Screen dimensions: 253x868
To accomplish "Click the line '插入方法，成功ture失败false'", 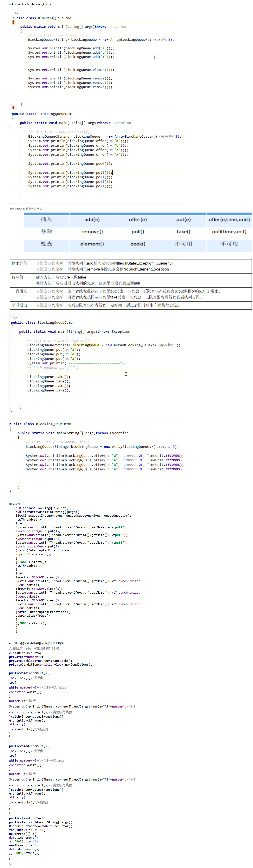I will [x=61, y=277].
